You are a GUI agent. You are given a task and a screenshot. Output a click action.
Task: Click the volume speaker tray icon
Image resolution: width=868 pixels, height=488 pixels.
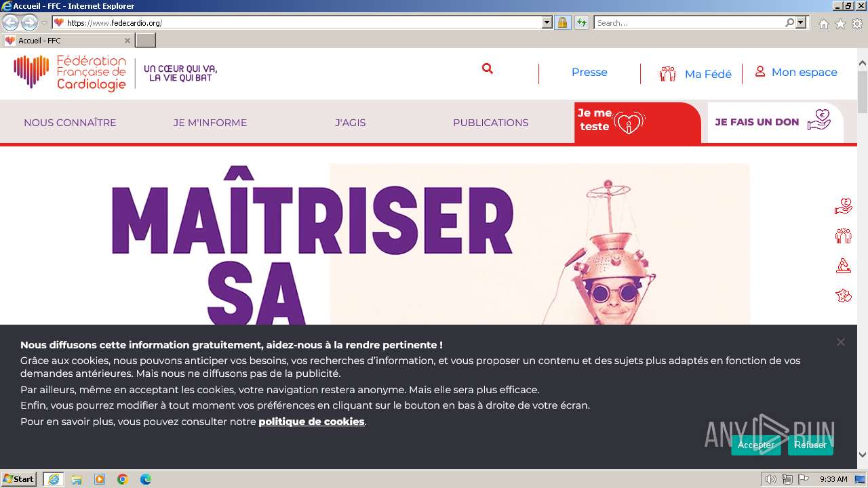(x=770, y=479)
